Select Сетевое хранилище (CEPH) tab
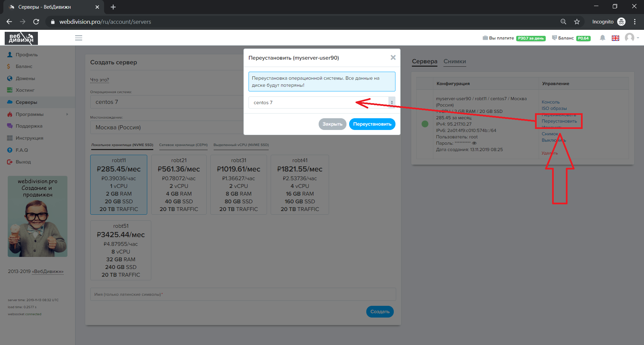The height and width of the screenshot is (345, 644). point(183,145)
